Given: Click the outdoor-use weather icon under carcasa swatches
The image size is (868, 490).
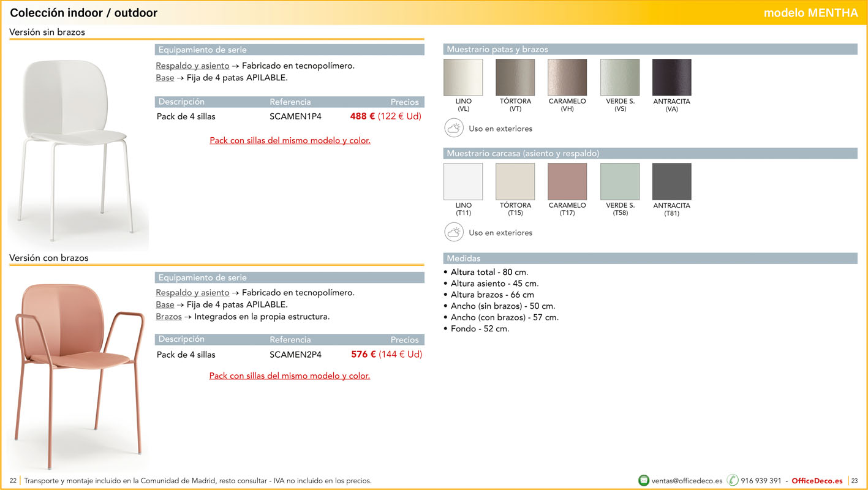Looking at the screenshot, I should [x=454, y=233].
